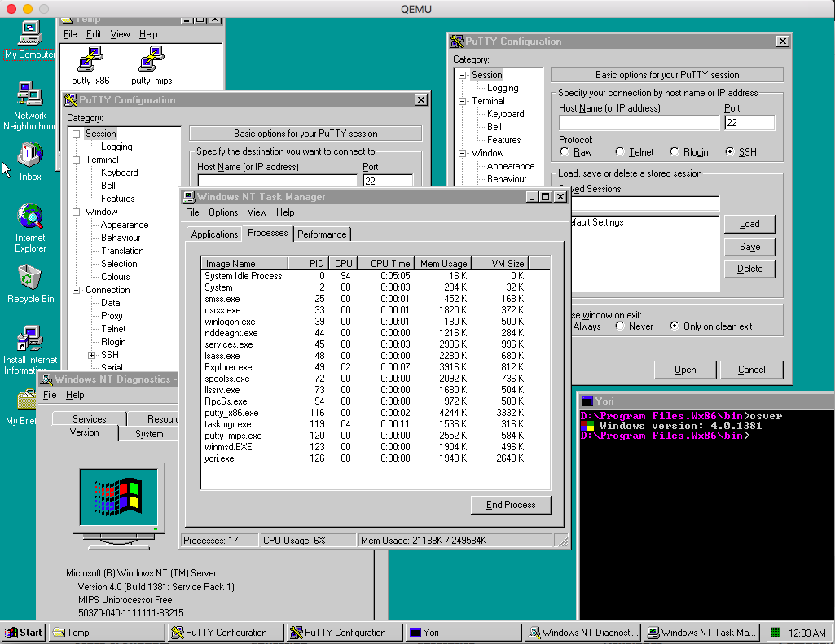
Task: Open Services tab in NT Diagnostics
Action: pos(90,418)
